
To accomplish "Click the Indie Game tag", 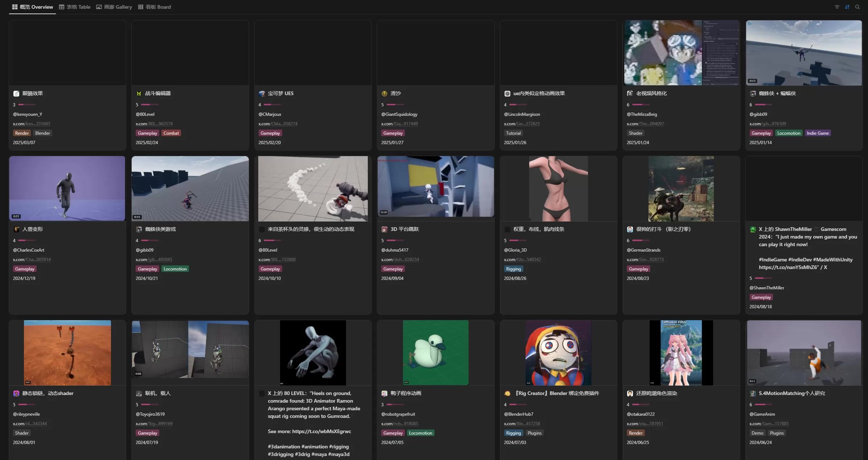I will coord(818,133).
